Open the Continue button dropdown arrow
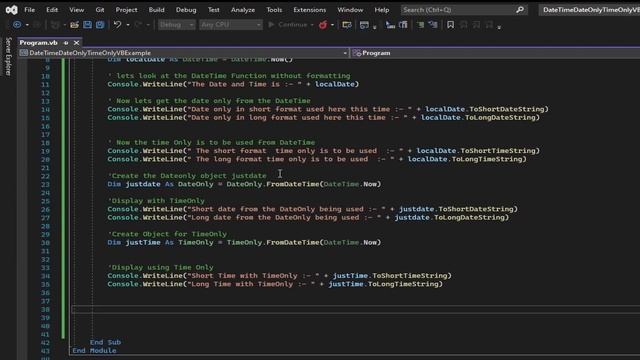Image resolution: width=640 pixels, height=360 pixels. click(x=312, y=25)
